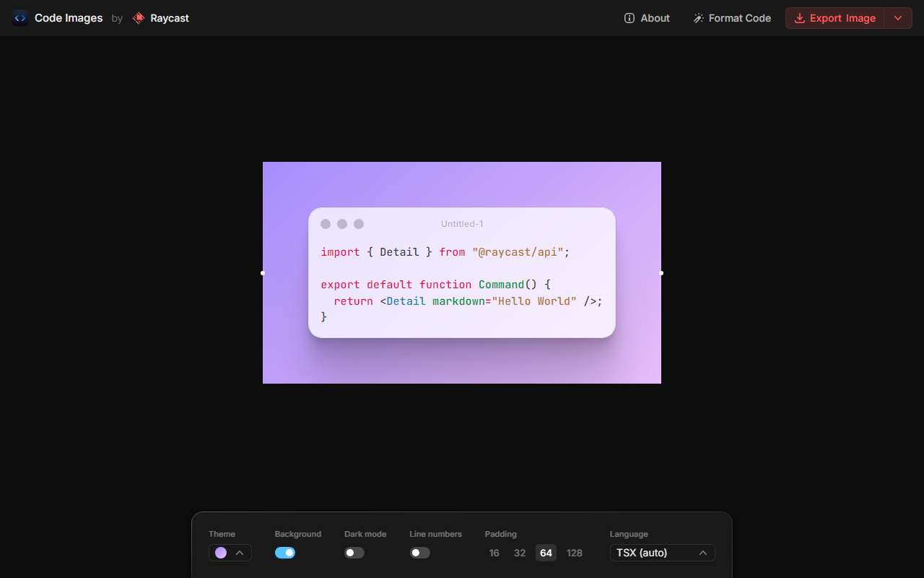Viewport: 924px width, 578px height.
Task: Click the Untitled-1 title field
Action: (x=462, y=224)
